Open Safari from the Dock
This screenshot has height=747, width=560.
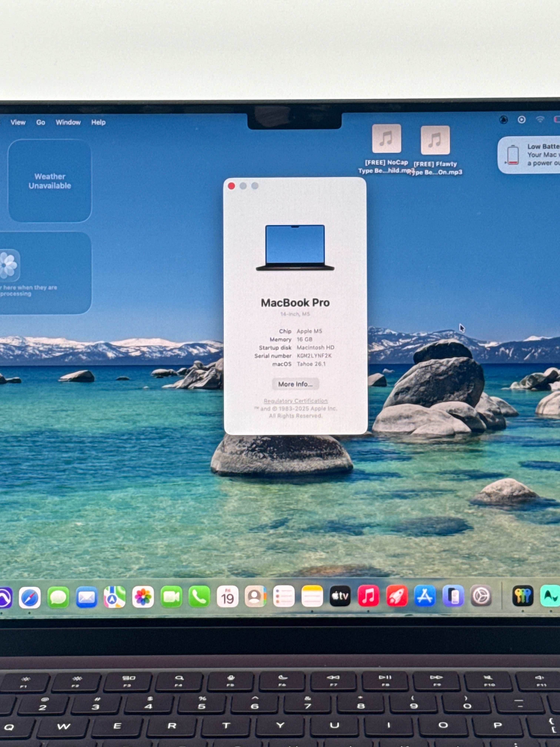point(30,597)
